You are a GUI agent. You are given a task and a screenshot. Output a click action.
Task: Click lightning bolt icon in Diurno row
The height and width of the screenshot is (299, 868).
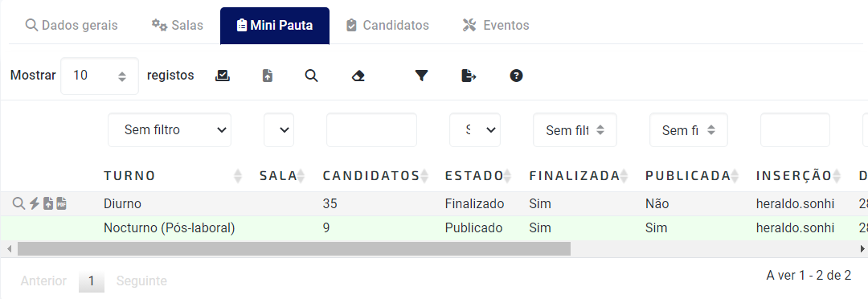click(x=35, y=204)
